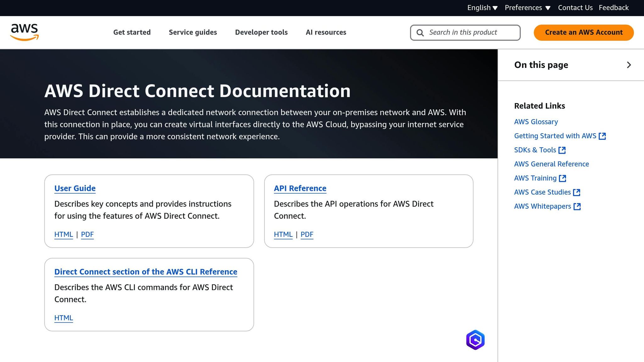This screenshot has width=644, height=362.
Task: Click the AWS Direct Connect Documentation title
Action: 197,91
